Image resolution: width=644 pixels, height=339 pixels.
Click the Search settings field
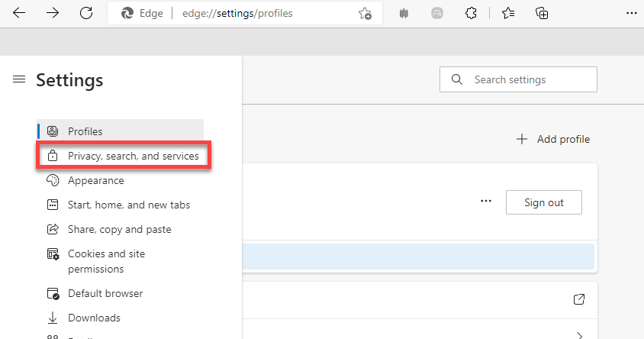click(x=526, y=79)
